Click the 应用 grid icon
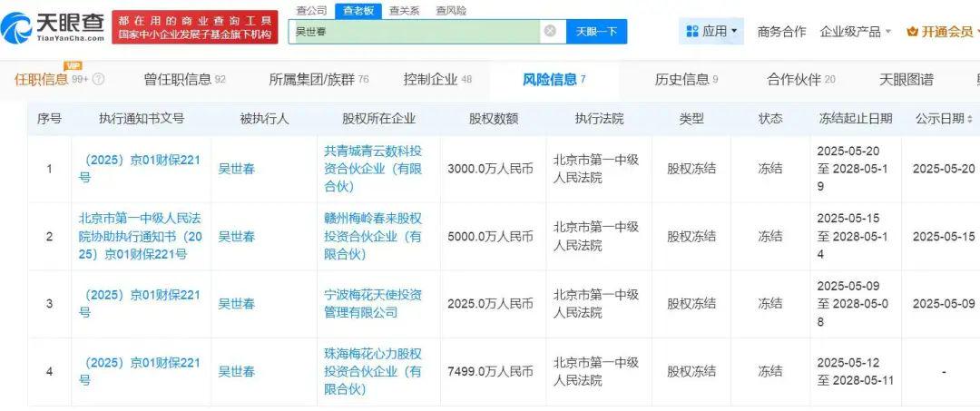This screenshot has height=411, width=980. click(691, 31)
